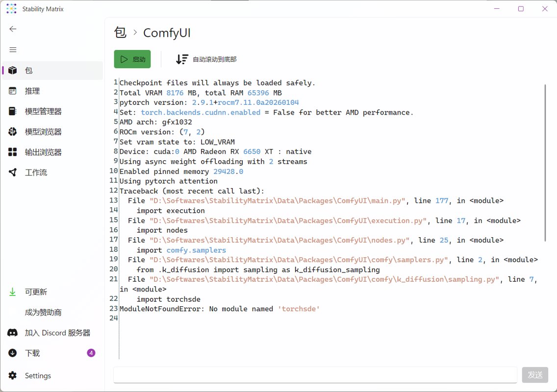Click the 发送 send button

[x=535, y=375]
